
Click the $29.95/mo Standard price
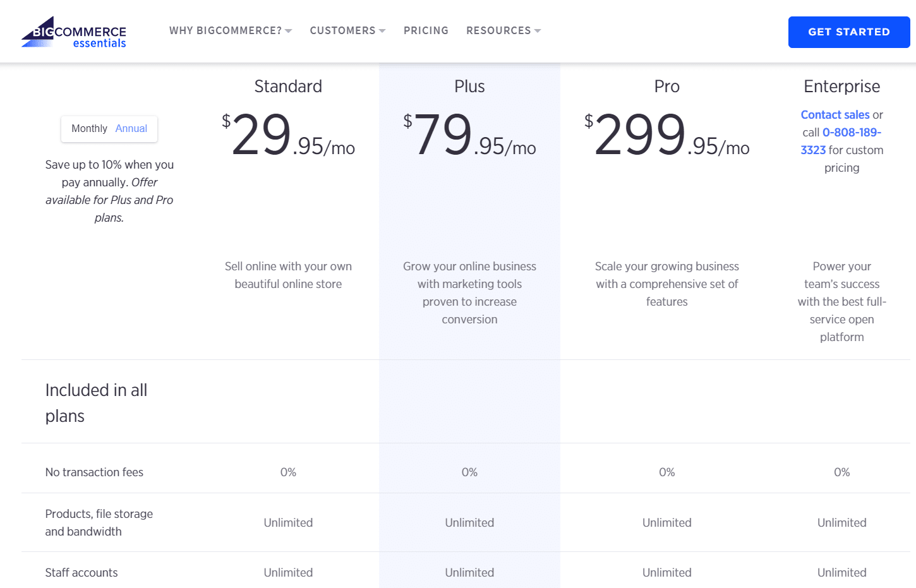coord(288,135)
